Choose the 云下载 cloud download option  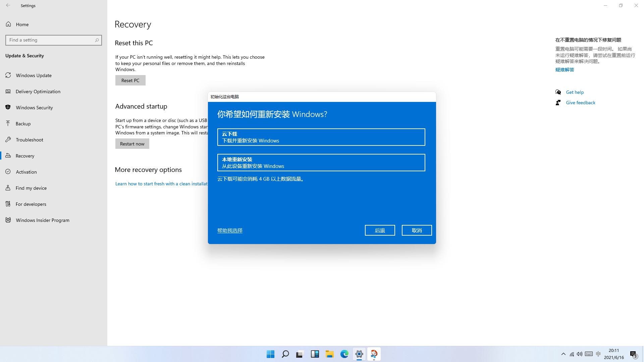tap(321, 137)
